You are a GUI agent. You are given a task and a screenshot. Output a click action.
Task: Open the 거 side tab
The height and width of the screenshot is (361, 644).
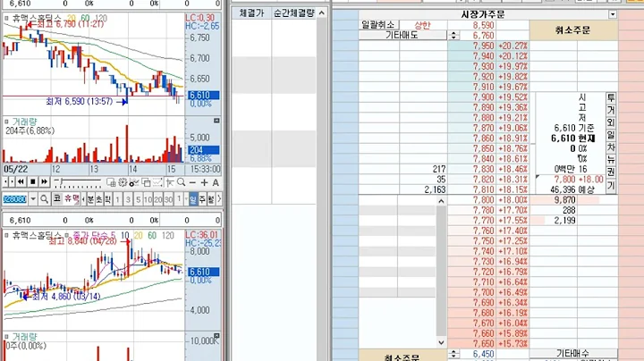pos(611,110)
